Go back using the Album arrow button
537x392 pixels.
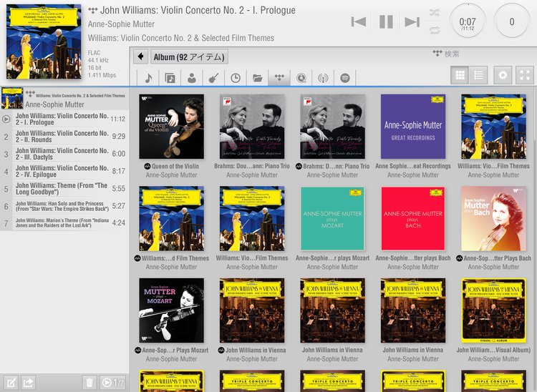pyautogui.click(x=141, y=57)
